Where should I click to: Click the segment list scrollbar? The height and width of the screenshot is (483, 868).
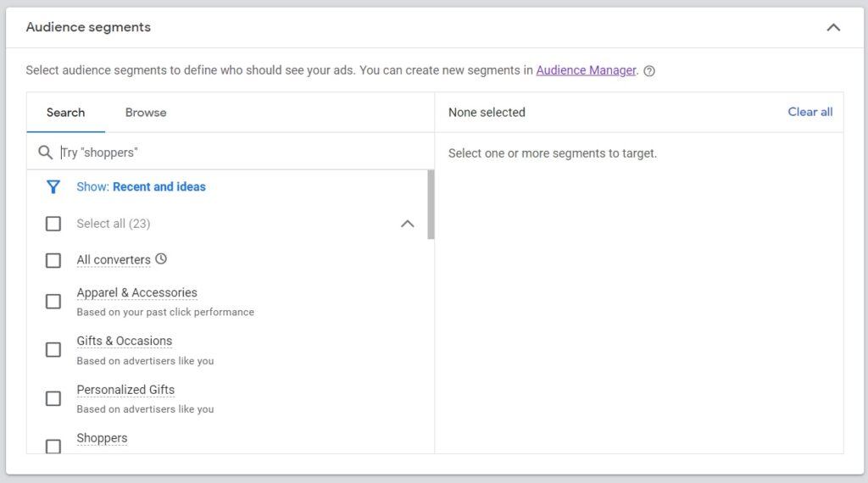tap(431, 205)
